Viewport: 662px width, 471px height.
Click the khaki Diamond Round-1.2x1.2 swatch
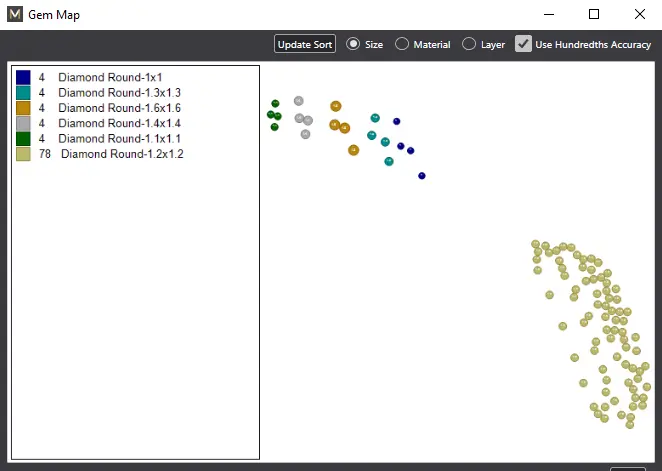(x=23, y=154)
